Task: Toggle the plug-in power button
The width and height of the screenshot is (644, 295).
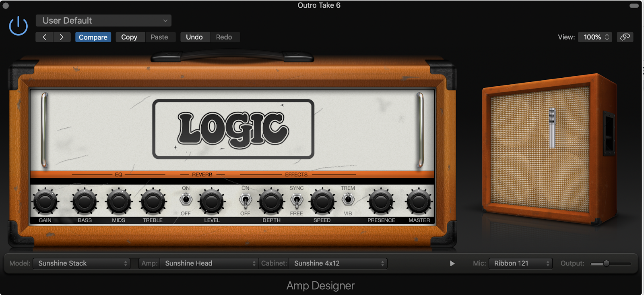Action: [x=19, y=26]
